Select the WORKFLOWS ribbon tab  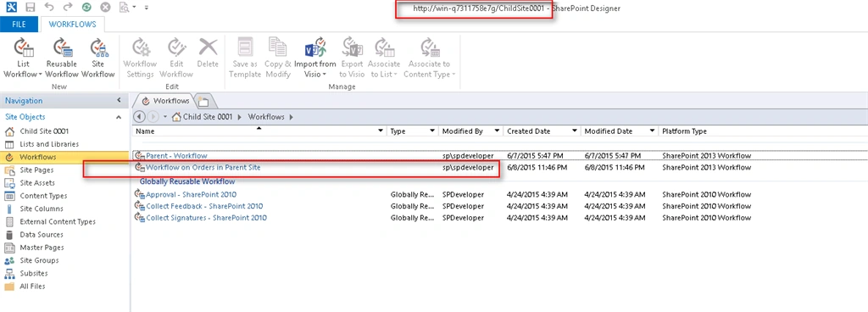tap(73, 25)
